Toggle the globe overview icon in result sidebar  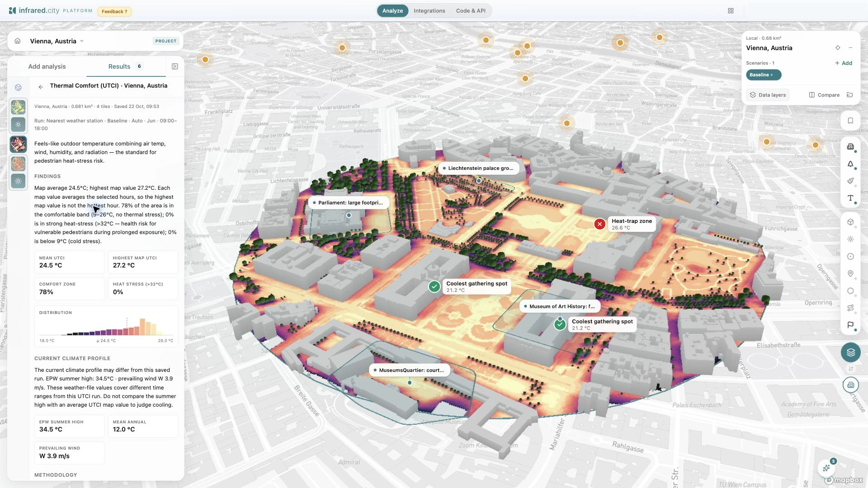[x=18, y=88]
